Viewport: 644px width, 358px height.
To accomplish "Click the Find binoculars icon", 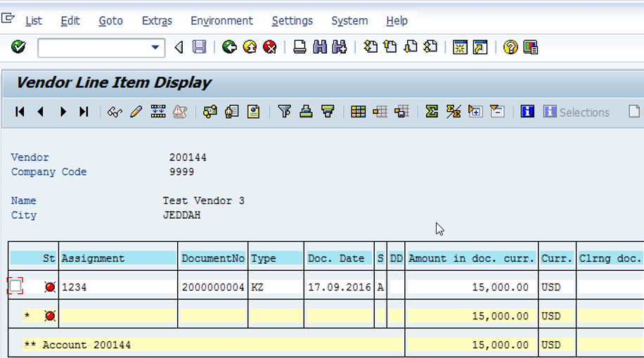I will click(320, 47).
